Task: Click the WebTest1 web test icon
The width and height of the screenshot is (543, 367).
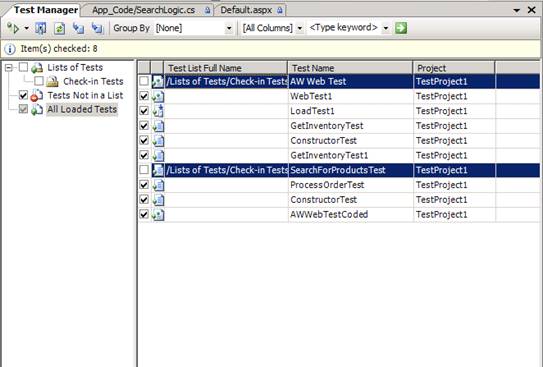Action: click(158, 96)
